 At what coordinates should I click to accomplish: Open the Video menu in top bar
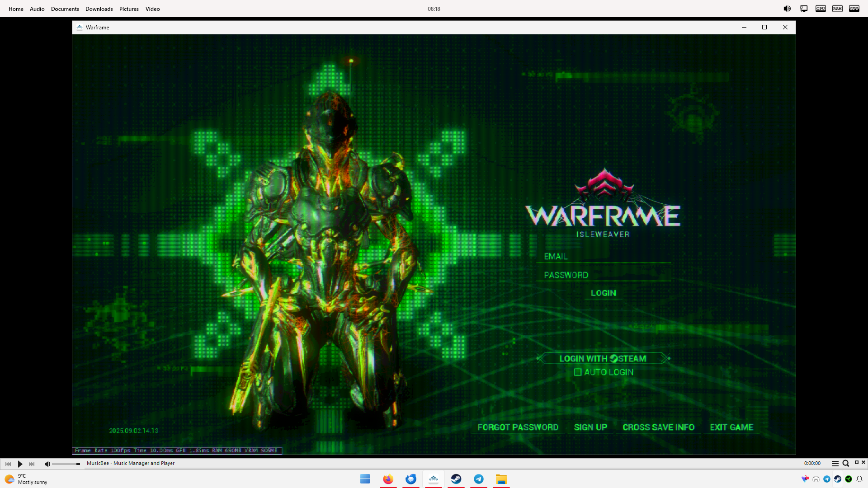pos(152,9)
